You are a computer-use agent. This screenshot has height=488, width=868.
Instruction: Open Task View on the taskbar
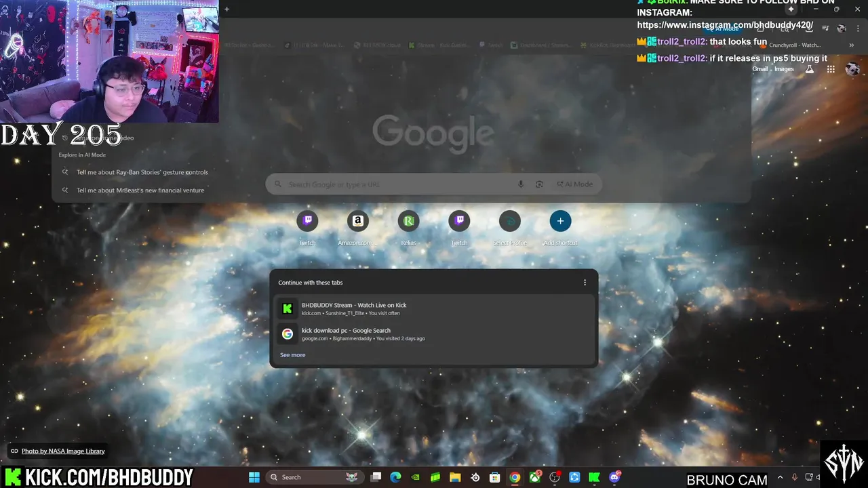[376, 477]
